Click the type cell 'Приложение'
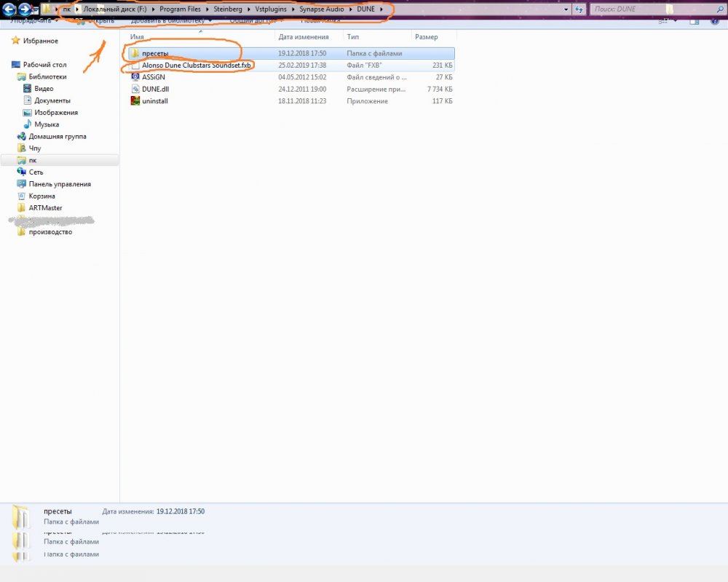Screen dimensions: 728x582 click(367, 100)
